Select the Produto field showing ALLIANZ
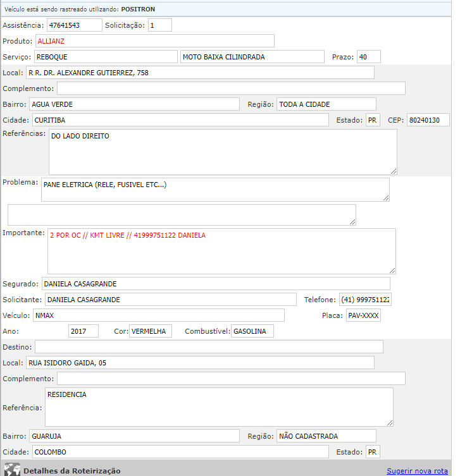Image resolution: width=460 pixels, height=476 pixels. 154,41
